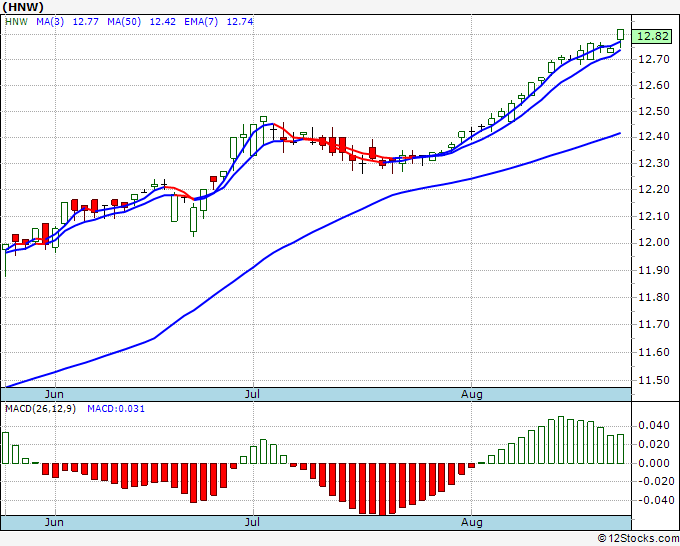This screenshot has width=680, height=546.
Task: Click the MA(50) value 12.42
Action: 163,22
